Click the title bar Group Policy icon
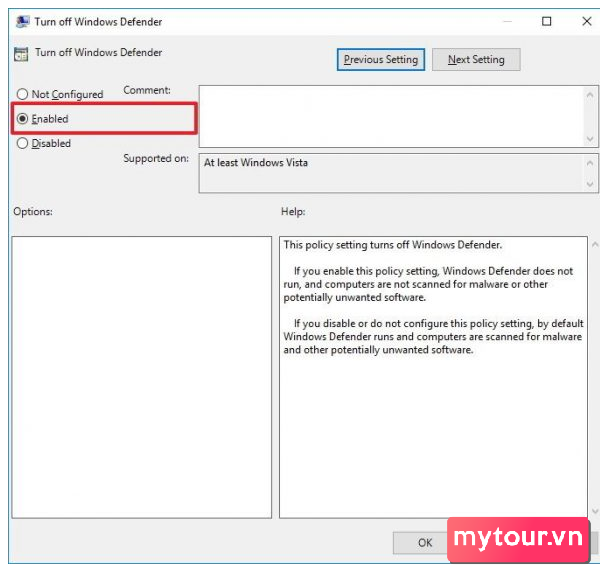Image resolution: width=600 pixels, height=576 pixels. point(22,22)
